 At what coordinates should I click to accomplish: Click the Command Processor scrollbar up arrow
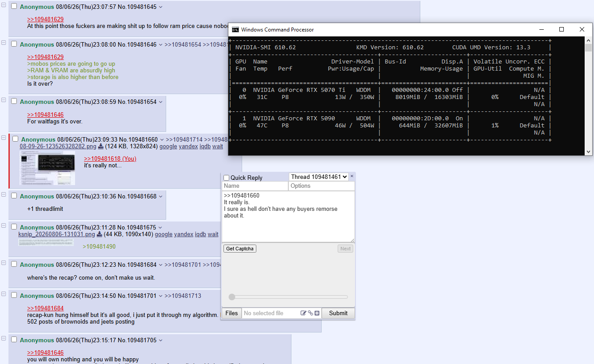589,40
